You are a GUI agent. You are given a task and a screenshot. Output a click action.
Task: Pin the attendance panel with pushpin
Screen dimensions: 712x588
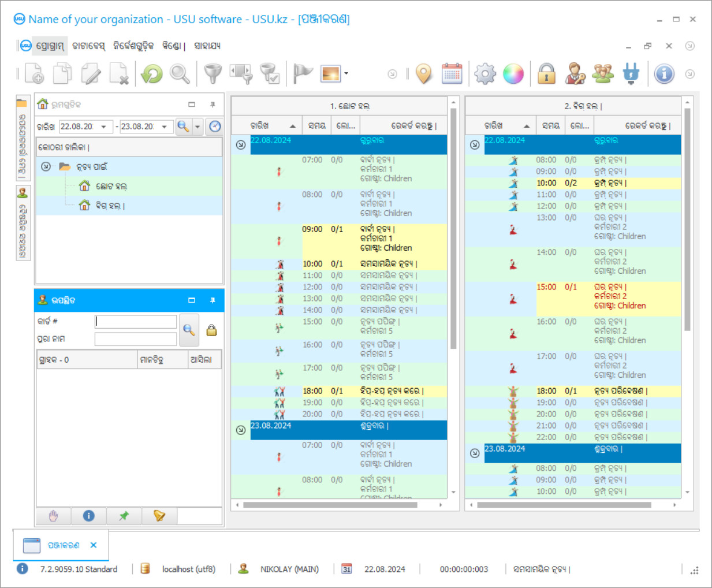tap(213, 300)
